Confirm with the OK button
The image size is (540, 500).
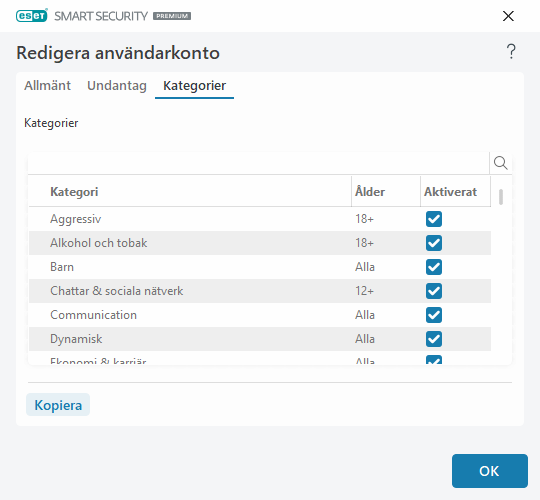click(490, 471)
